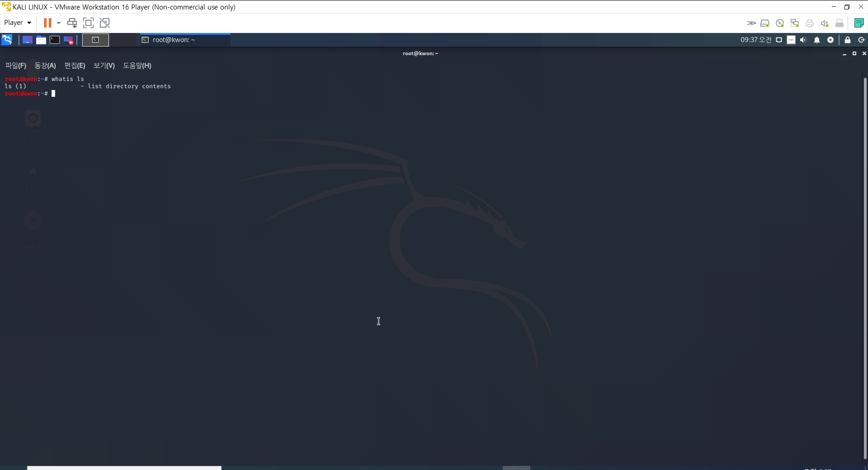Click the screen recorder panel launcher

(x=69, y=40)
